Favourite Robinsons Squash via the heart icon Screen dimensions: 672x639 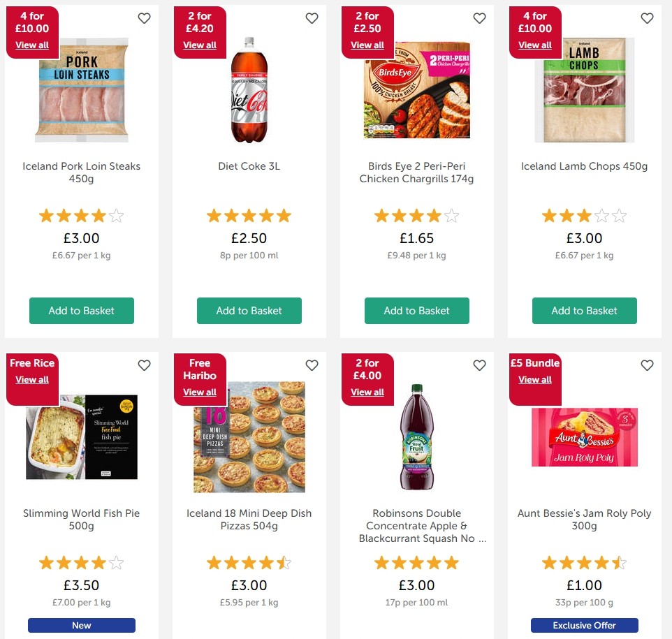(479, 365)
